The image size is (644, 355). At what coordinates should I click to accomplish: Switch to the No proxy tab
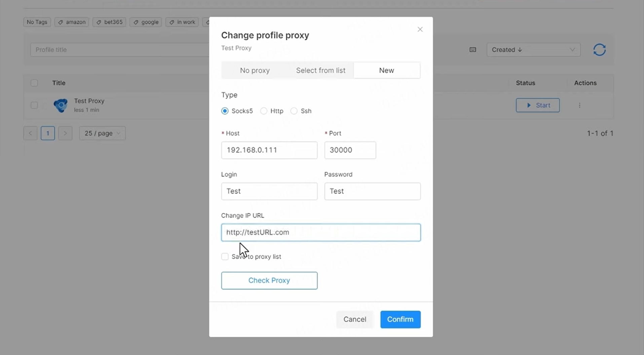tap(255, 70)
